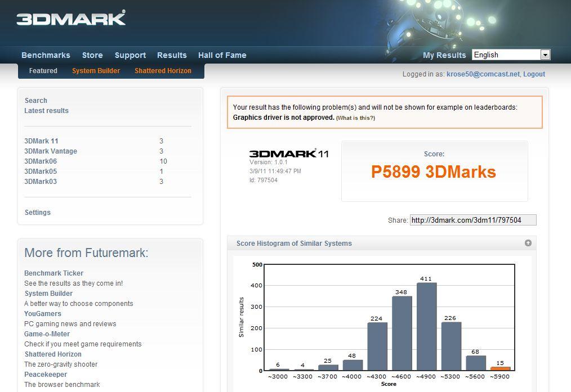Open System Builder under More from Futuremark
Screen dimensions: 571x392
point(48,294)
